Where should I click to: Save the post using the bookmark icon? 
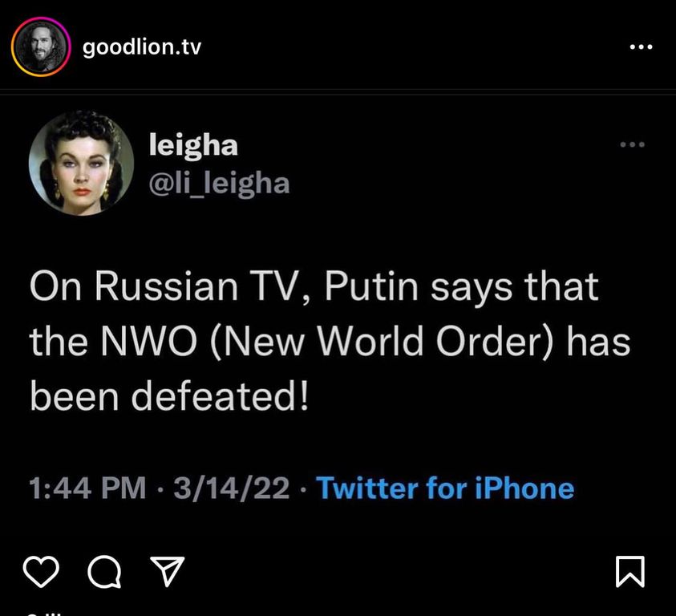point(630,571)
